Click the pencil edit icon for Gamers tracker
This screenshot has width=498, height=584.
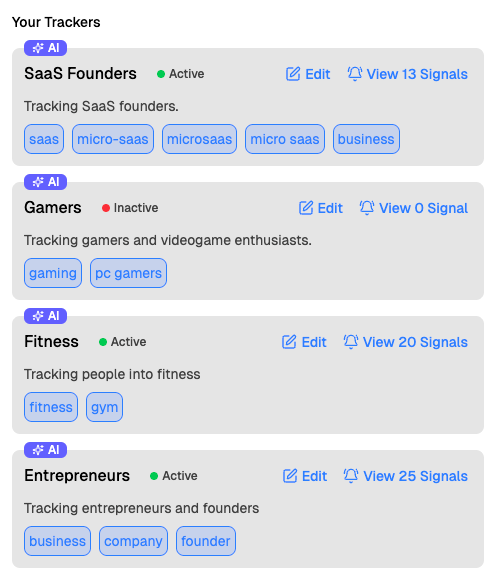coord(306,208)
